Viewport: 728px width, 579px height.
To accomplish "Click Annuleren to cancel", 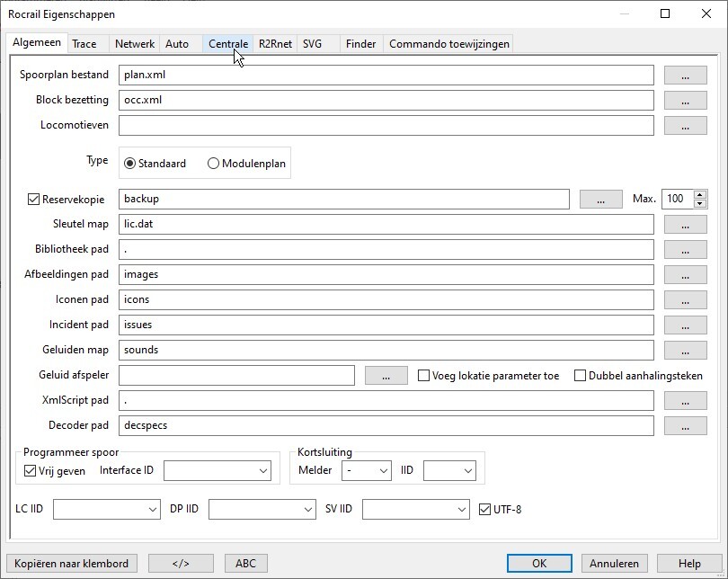I will [x=614, y=563].
